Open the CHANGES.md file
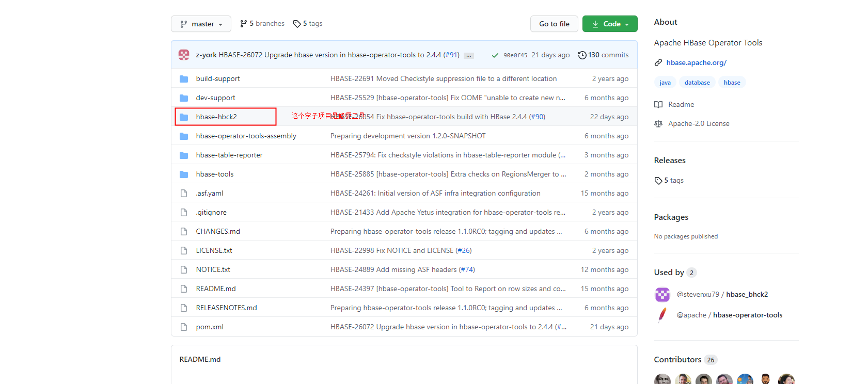This screenshot has width=868, height=384. click(218, 231)
